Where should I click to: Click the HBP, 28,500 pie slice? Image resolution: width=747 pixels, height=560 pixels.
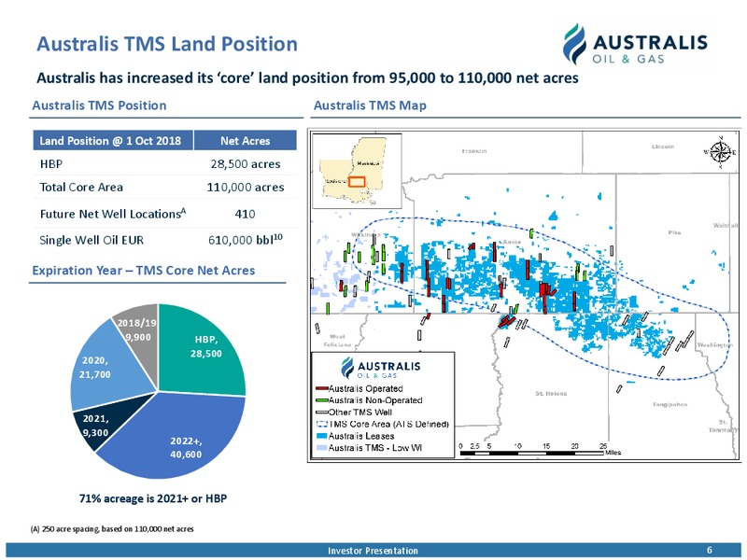200,350
